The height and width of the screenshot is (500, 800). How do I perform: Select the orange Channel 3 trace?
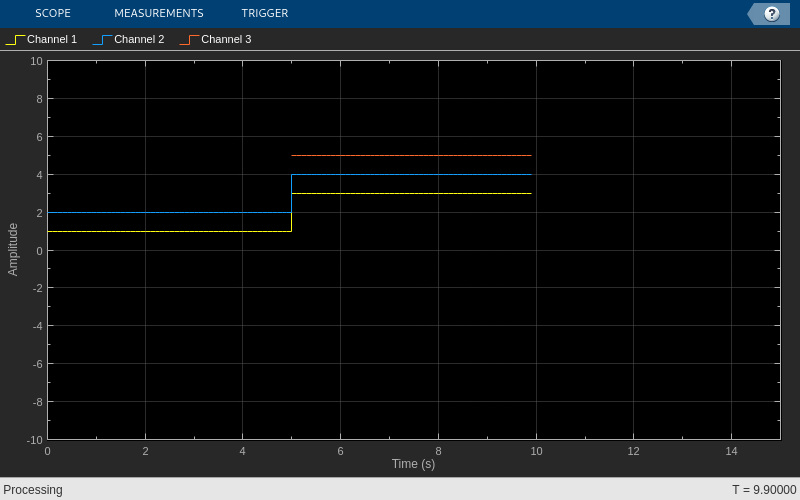pos(411,156)
